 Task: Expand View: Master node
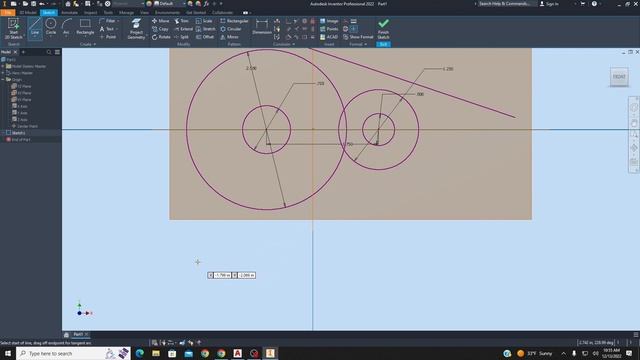pyautogui.click(x=3, y=73)
